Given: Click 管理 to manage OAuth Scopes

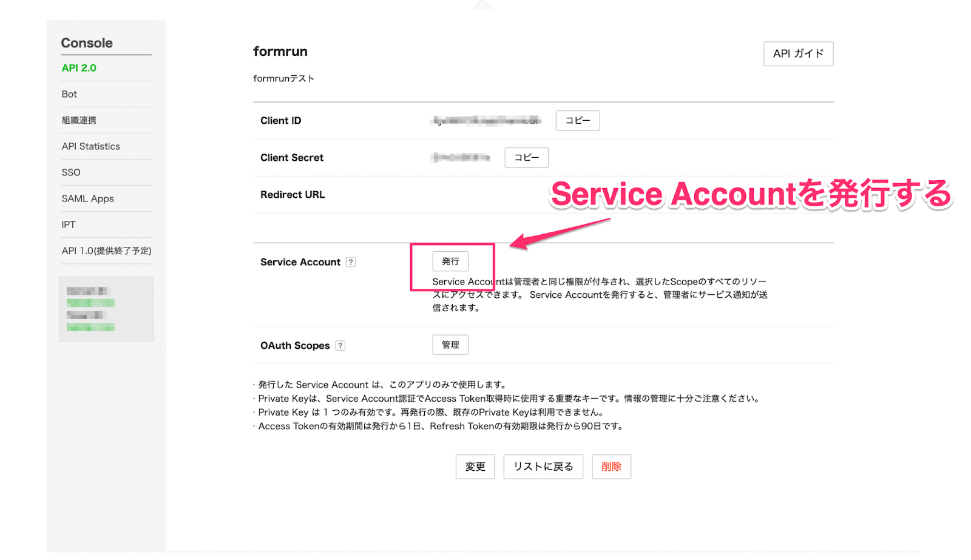Looking at the screenshot, I should pos(450,345).
